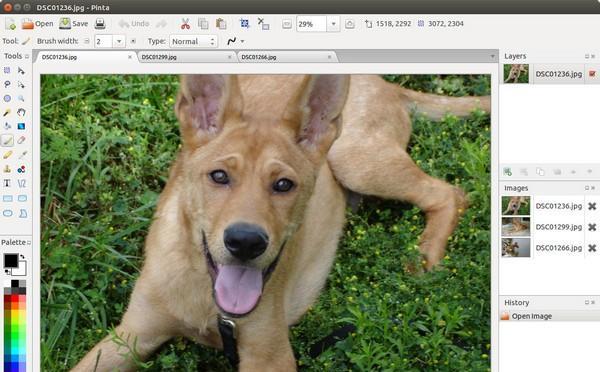600x372 pixels.
Task: Swap primary and secondary palette colors
Action: click(22, 257)
